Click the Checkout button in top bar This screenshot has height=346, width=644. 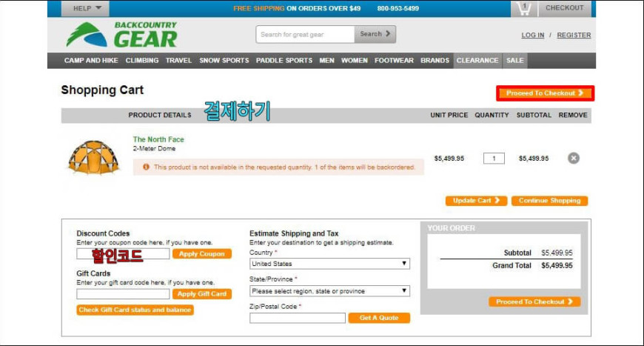[564, 8]
